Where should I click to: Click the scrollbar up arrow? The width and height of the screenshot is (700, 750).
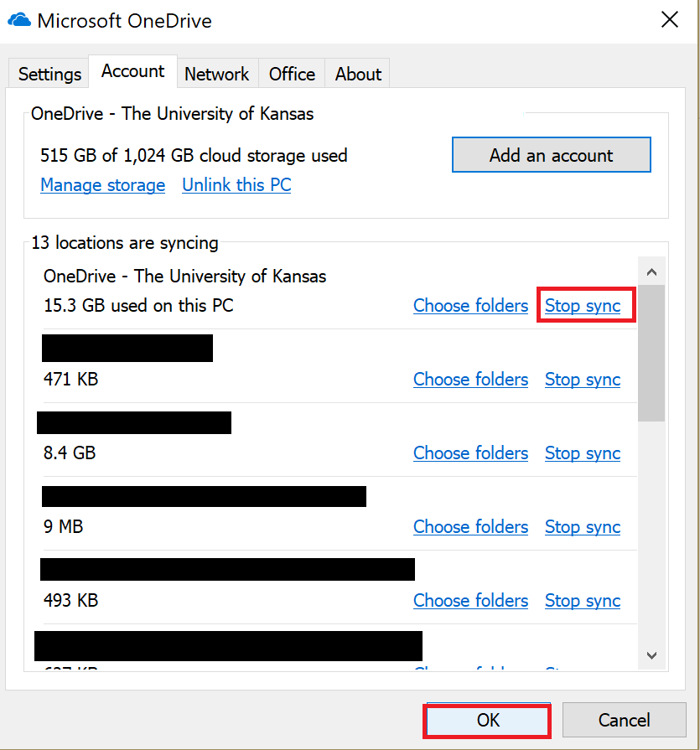tap(652, 271)
